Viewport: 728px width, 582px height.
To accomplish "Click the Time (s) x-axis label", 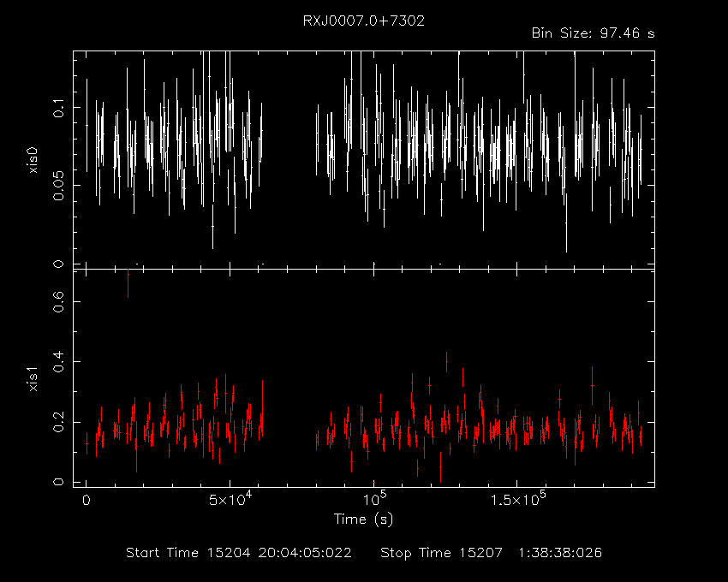I will point(363,519).
